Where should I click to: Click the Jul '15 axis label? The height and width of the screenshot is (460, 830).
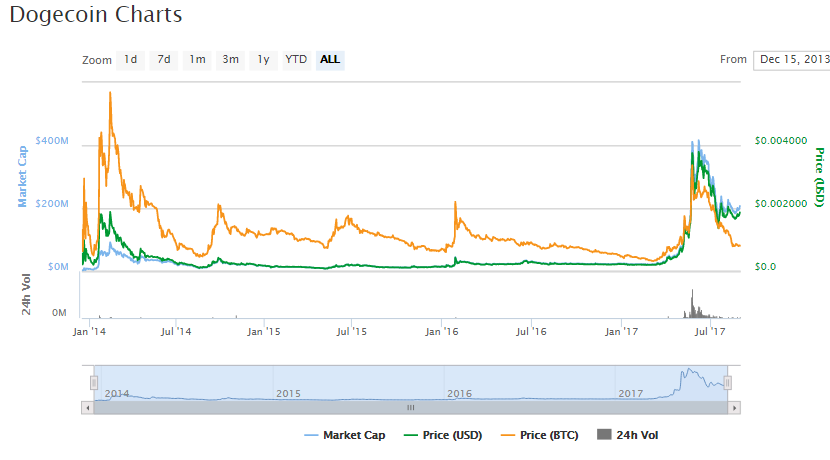tap(351, 332)
